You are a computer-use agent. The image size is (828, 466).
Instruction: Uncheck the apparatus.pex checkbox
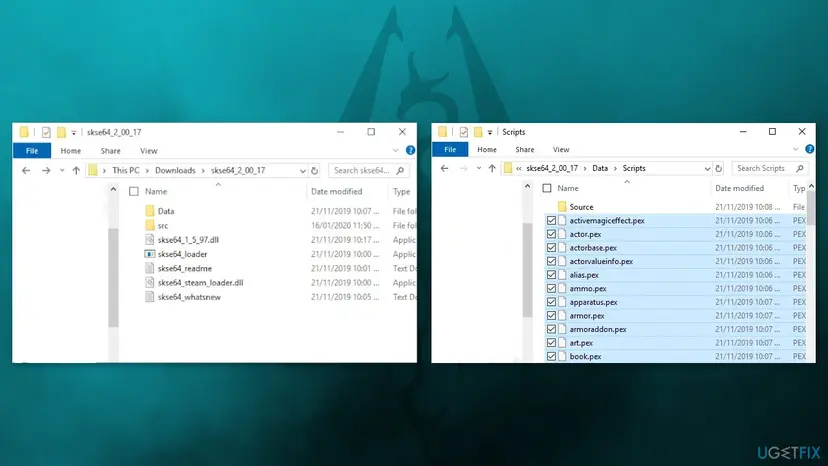(551, 302)
